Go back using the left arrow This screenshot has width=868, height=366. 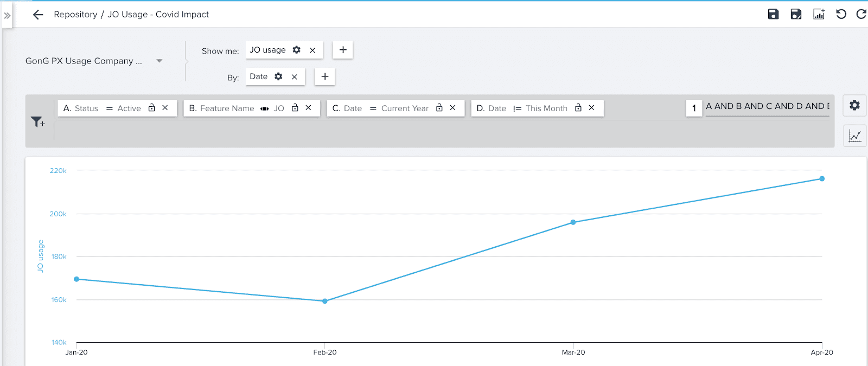pyautogui.click(x=38, y=15)
